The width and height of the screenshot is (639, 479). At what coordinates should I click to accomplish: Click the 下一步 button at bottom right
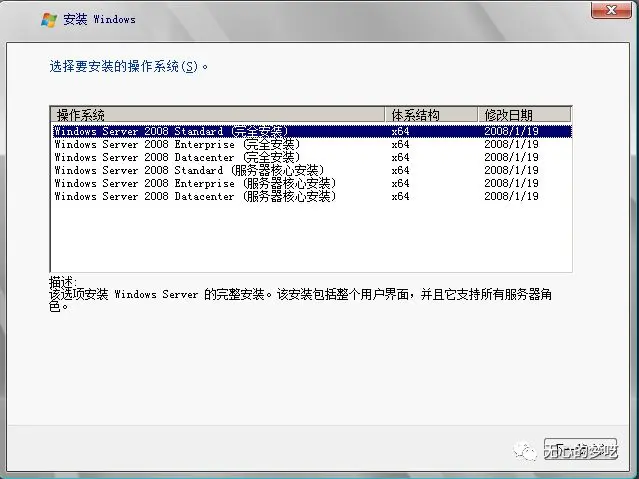pos(580,450)
